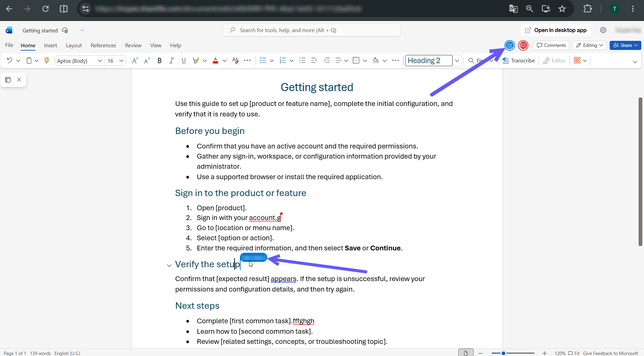Click the search for tools box

tap(311, 30)
